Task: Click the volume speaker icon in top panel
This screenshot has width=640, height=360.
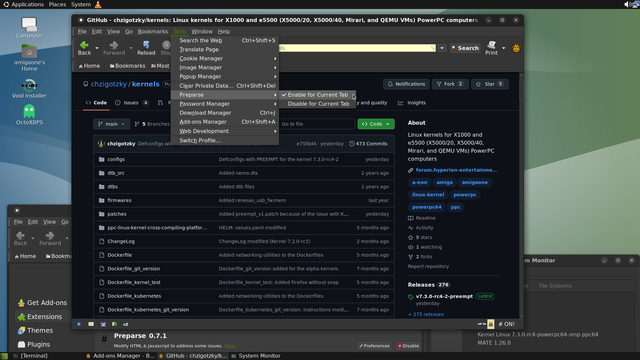Action: pyautogui.click(x=627, y=4)
